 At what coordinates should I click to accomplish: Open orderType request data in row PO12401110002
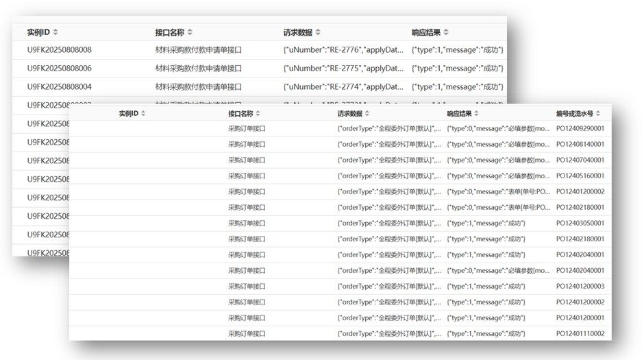click(x=389, y=334)
